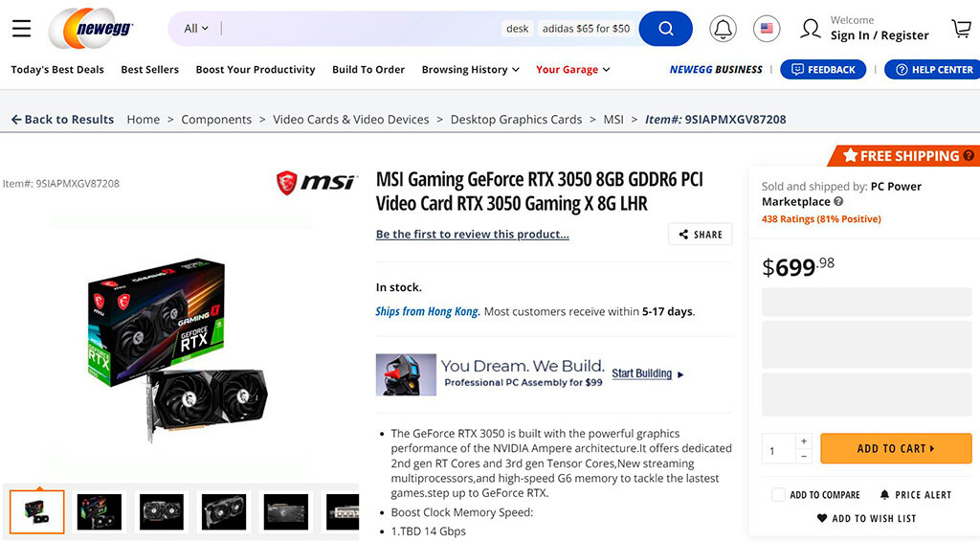Add item to wish list
The width and height of the screenshot is (980, 542).
pyautogui.click(x=866, y=518)
